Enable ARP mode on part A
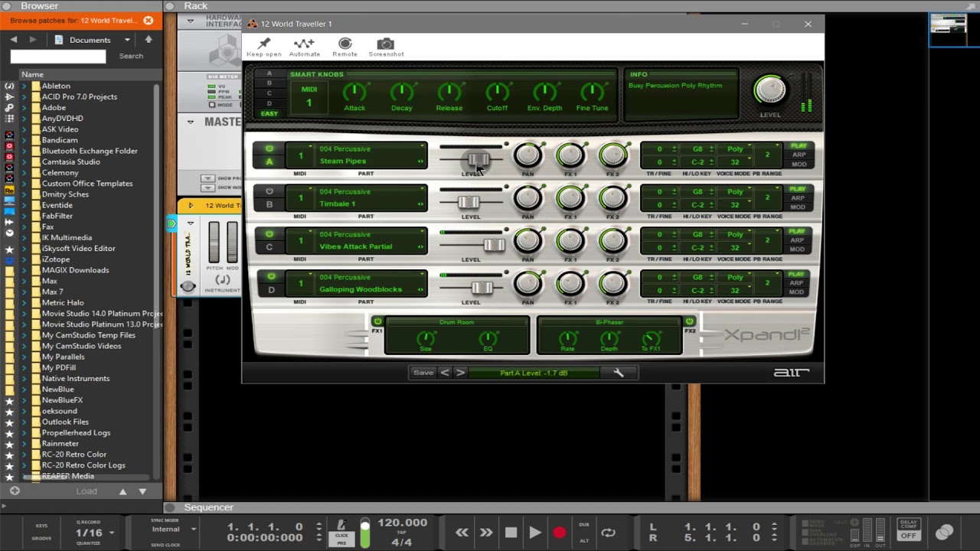Viewport: 980px width, 551px height. [799, 155]
